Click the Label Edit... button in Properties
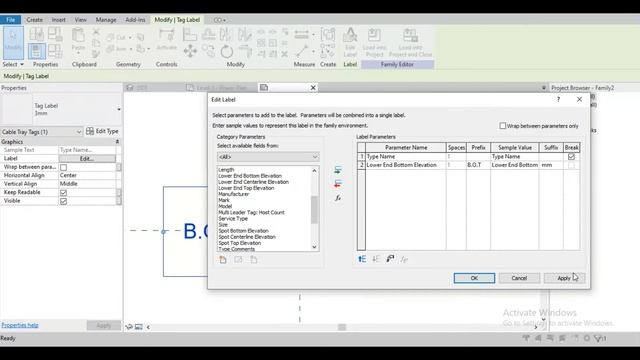640x360 pixels. coord(87,158)
